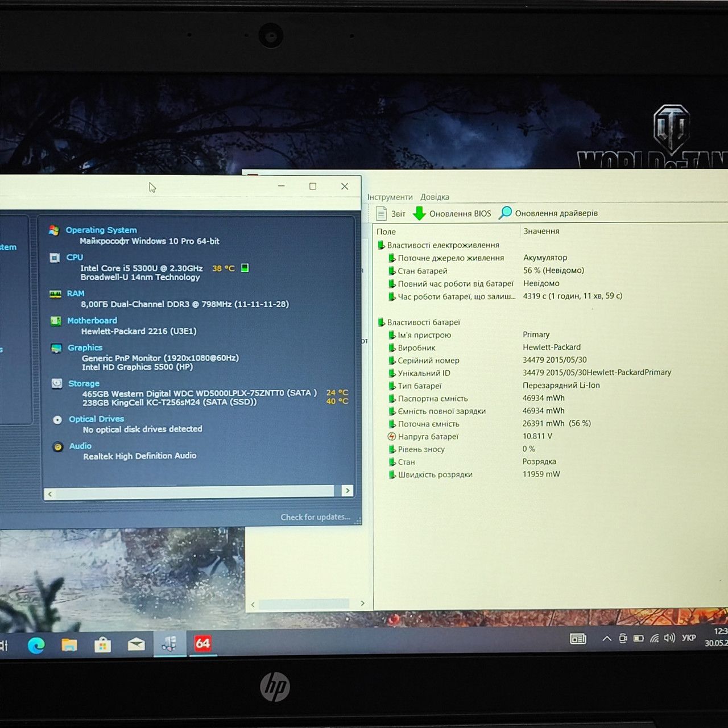
Task: Click the Оновлення BIOS toolbar button
Action: coord(452,213)
